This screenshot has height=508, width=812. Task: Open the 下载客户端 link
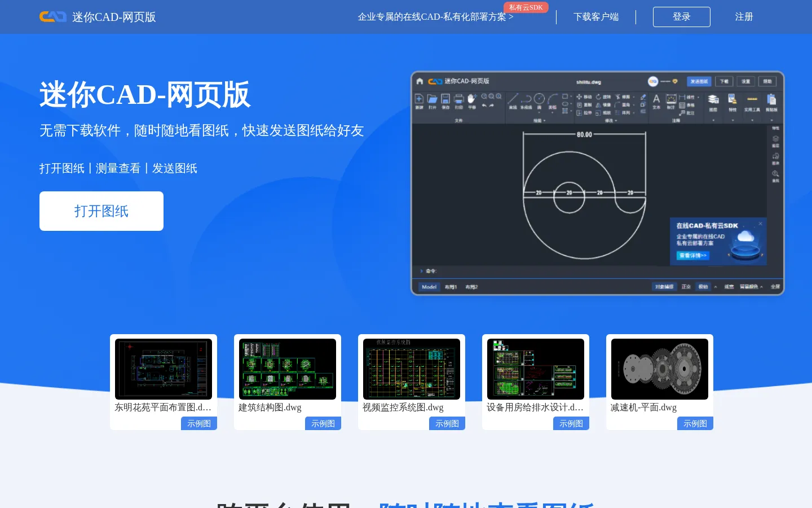coord(596,17)
